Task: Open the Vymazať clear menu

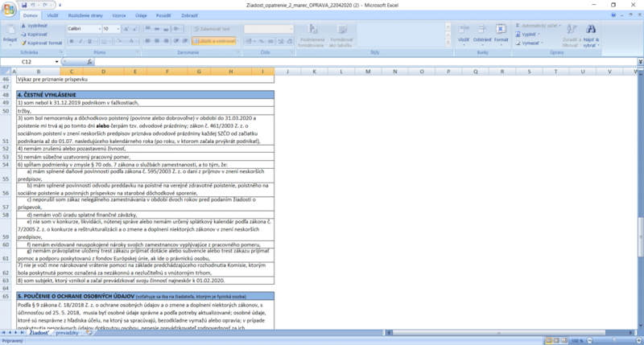Action: pyautogui.click(x=529, y=43)
